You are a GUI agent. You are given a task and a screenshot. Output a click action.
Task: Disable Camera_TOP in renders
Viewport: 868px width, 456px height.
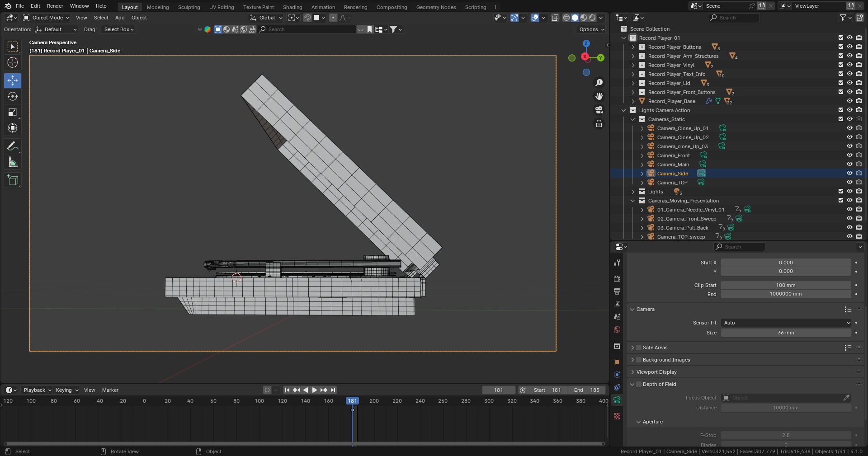pos(859,182)
